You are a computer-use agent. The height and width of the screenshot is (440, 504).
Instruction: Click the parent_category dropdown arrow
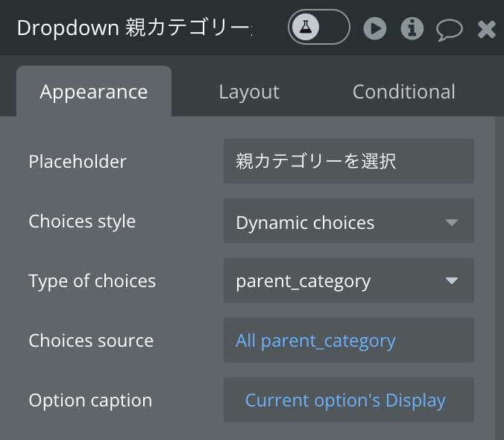452,281
